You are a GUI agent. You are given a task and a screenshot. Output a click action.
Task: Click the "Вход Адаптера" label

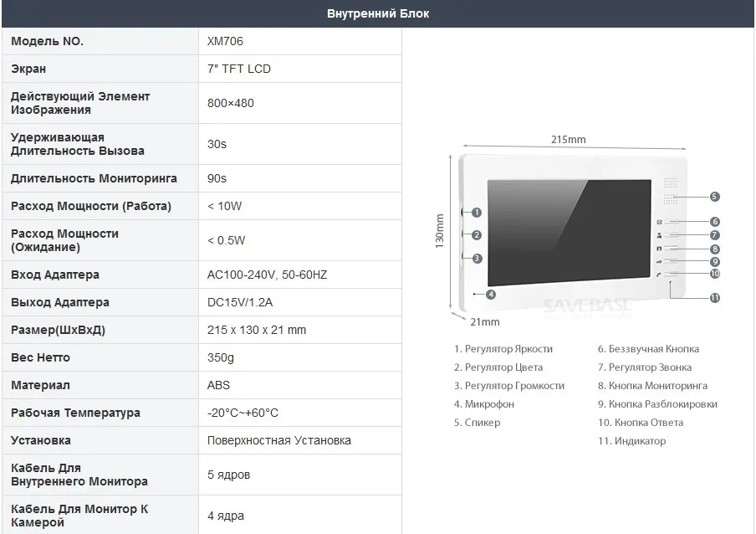[55, 275]
